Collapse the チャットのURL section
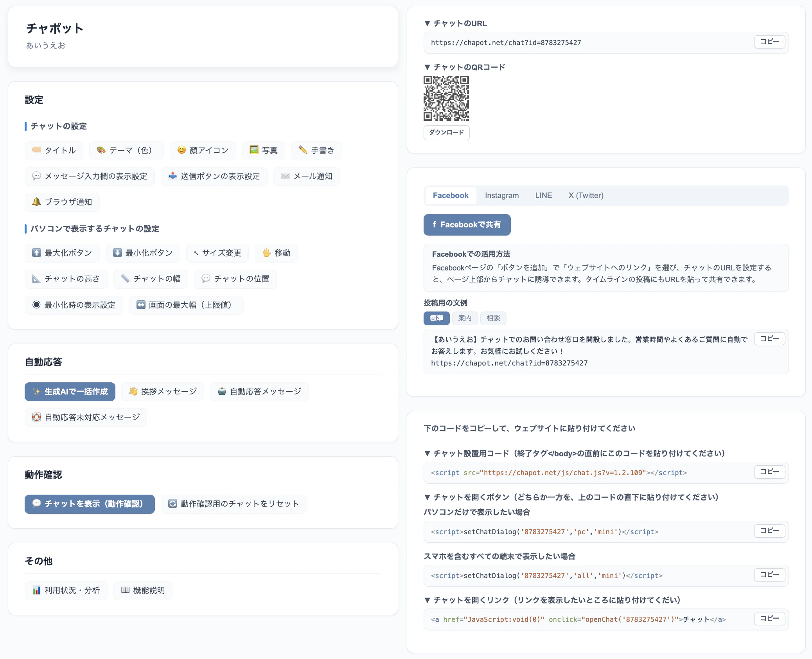812x659 pixels. 456,23
